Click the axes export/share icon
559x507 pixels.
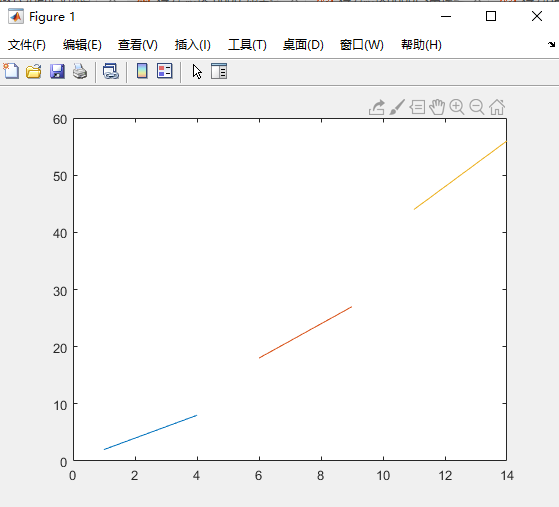377,107
